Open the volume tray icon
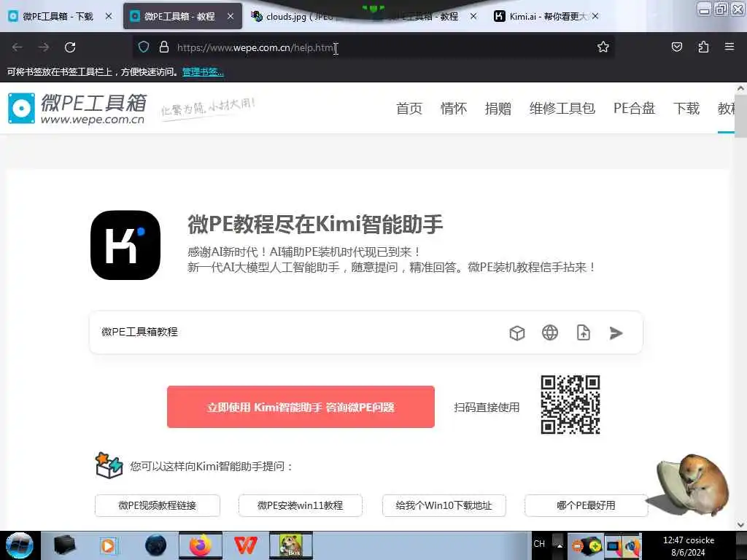 [x=632, y=546]
